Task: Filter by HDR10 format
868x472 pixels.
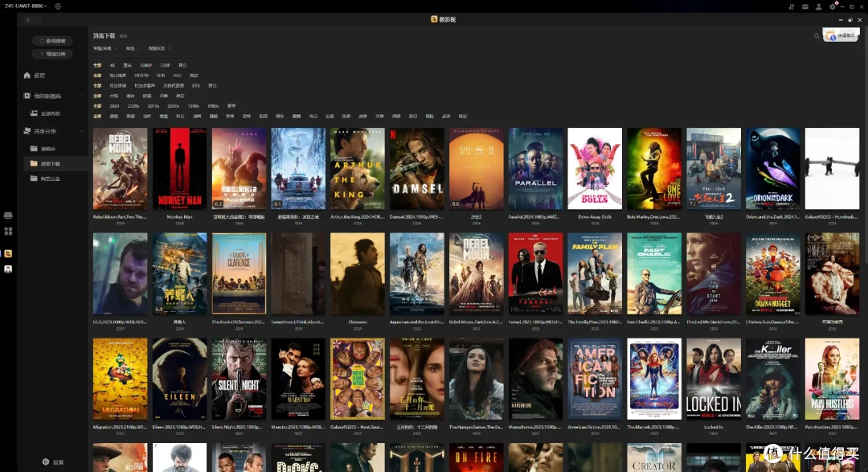Action: (141, 76)
